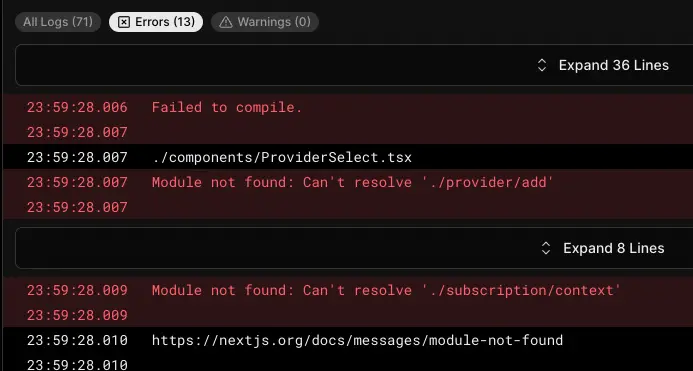Click the Expand 8 Lines chevron icon
Image resolution: width=693 pixels, height=371 pixels.
point(546,248)
